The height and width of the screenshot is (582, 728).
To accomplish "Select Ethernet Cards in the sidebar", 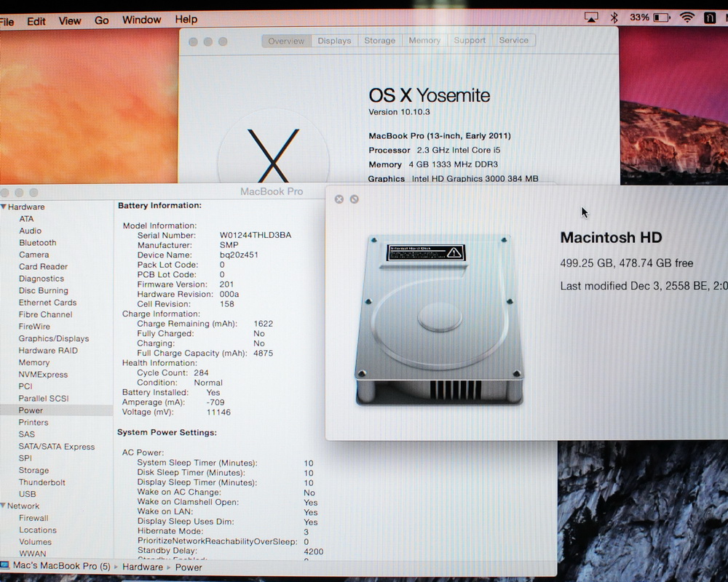I will (47, 303).
